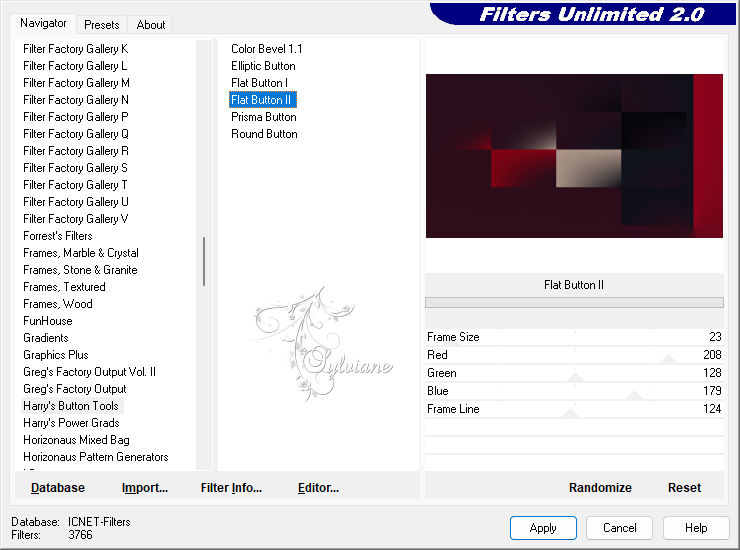
Task: Open Filter Info...
Action: [231, 488]
